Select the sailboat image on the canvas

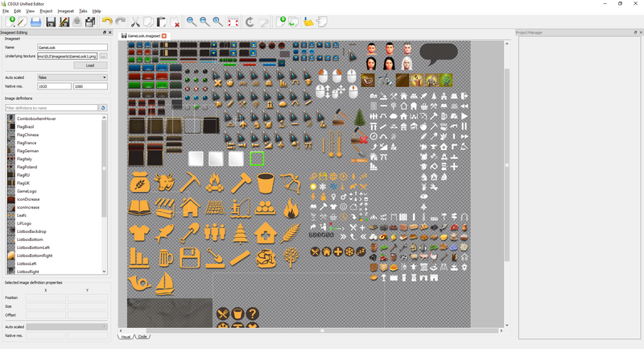[164, 283]
